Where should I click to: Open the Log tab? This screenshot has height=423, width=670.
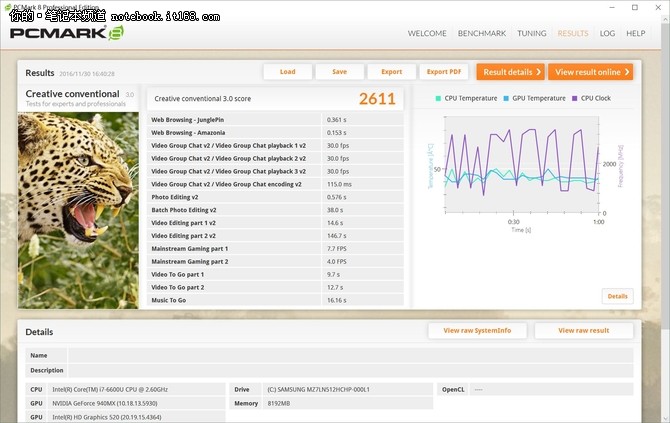(607, 33)
